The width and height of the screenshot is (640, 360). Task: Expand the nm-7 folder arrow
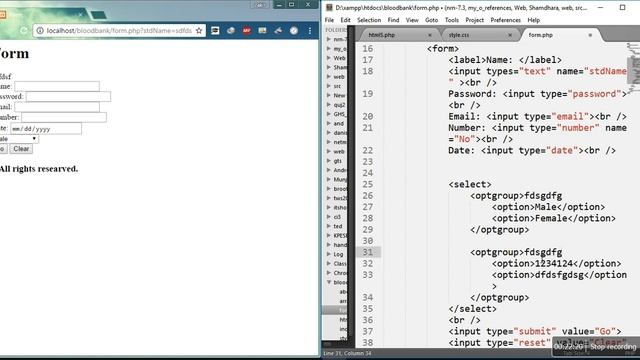tap(329, 39)
